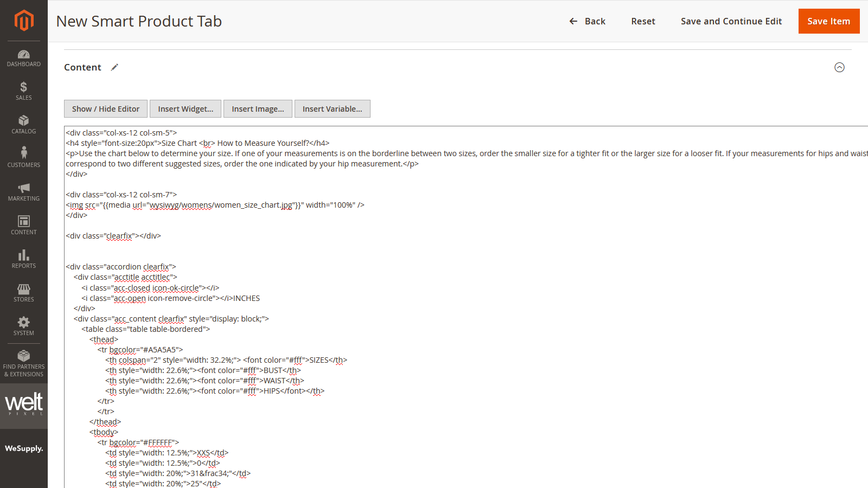The image size is (868, 488).
Task: Click Insert Variable button
Action: pos(333,109)
